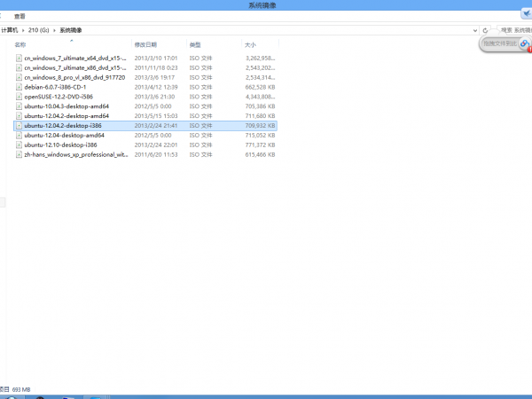Viewport: 532px width, 399px height.
Task: Expand the breadcrumb arrow after 210 (G:)
Action: 55,29
